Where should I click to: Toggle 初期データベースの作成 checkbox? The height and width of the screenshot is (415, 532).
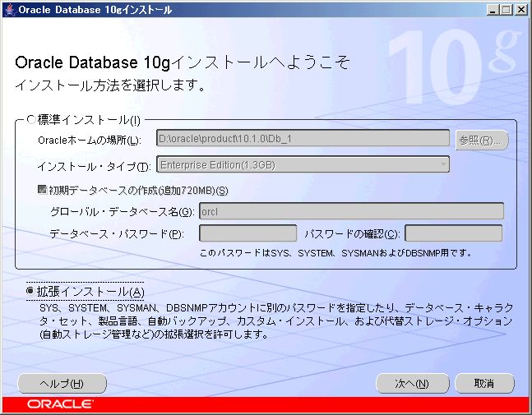pyautogui.click(x=42, y=190)
